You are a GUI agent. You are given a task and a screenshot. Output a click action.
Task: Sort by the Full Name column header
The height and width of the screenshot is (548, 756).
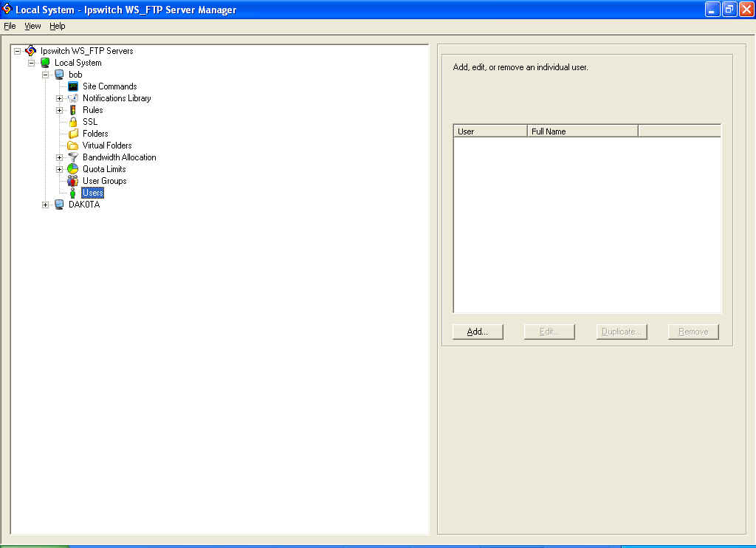coord(583,131)
